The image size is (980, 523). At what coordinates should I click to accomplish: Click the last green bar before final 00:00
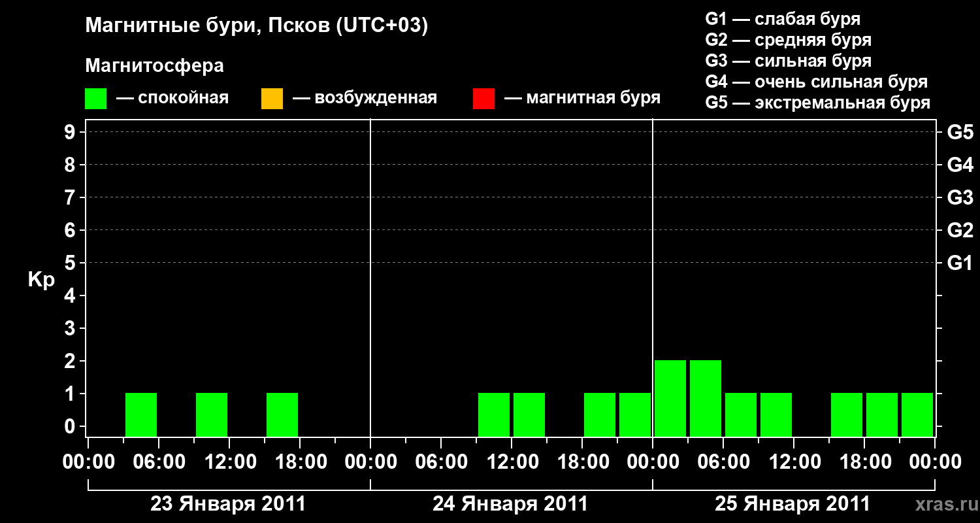coord(917,414)
